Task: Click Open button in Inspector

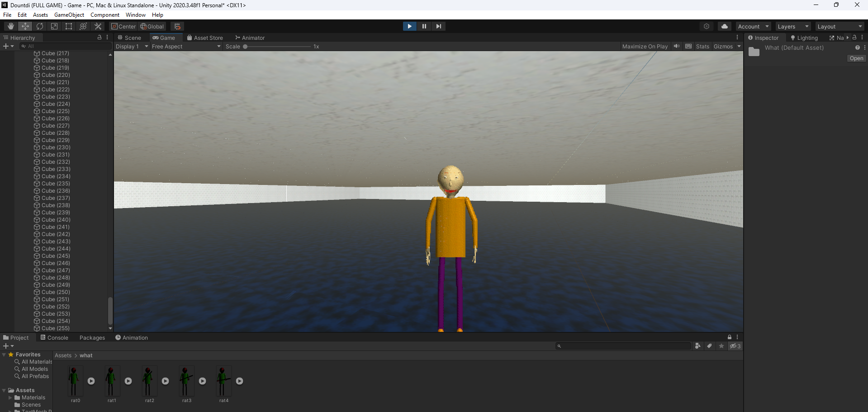Action: click(x=856, y=58)
